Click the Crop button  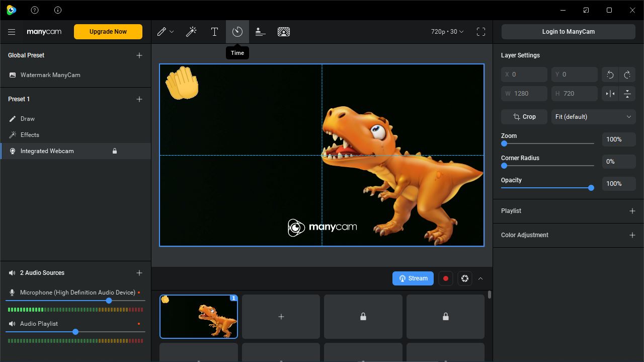pyautogui.click(x=524, y=117)
